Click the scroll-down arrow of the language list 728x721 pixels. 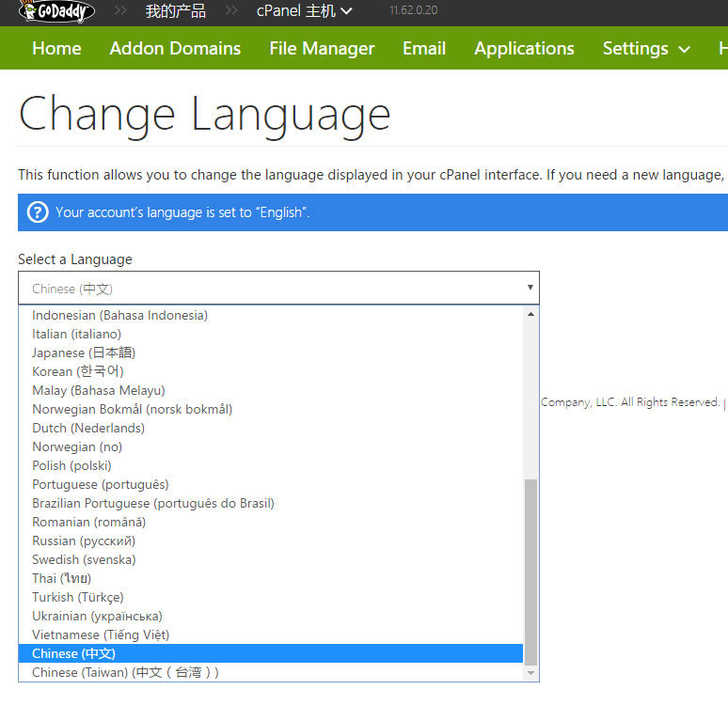pyautogui.click(x=530, y=673)
